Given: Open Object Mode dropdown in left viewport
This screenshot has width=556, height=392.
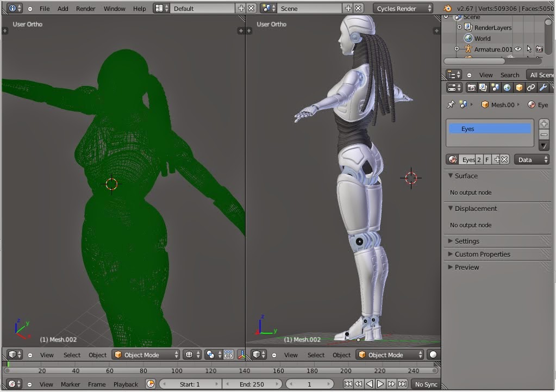Looking at the screenshot, I should (x=145, y=355).
